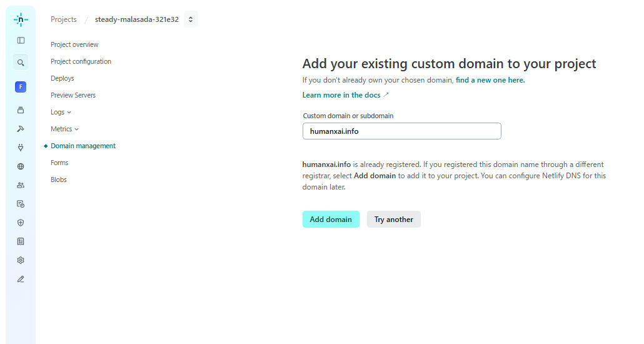Image resolution: width=644 pixels, height=344 pixels.
Task: Click the Netlify logo icon
Action: 21,19
